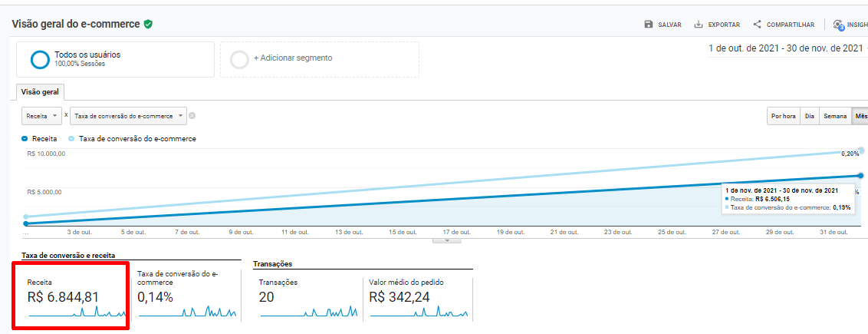Select Dia chart granularity
868x334 pixels.
pyautogui.click(x=809, y=116)
